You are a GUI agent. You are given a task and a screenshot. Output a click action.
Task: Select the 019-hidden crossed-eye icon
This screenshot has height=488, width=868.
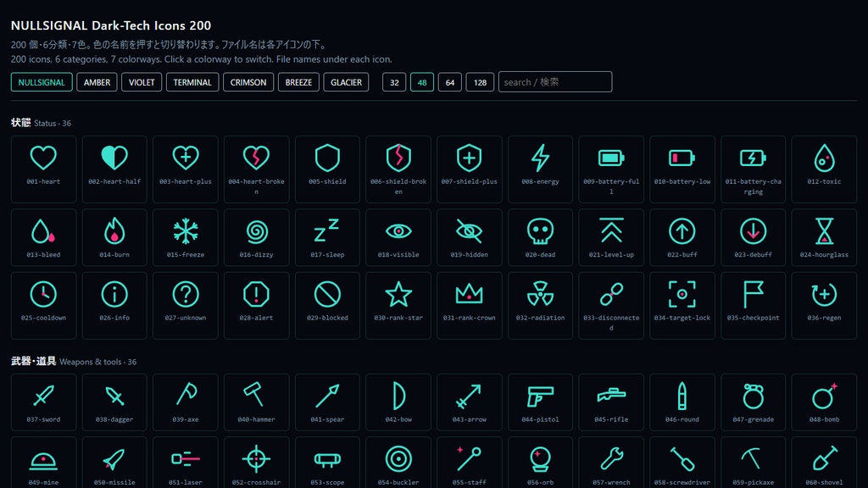(470, 231)
